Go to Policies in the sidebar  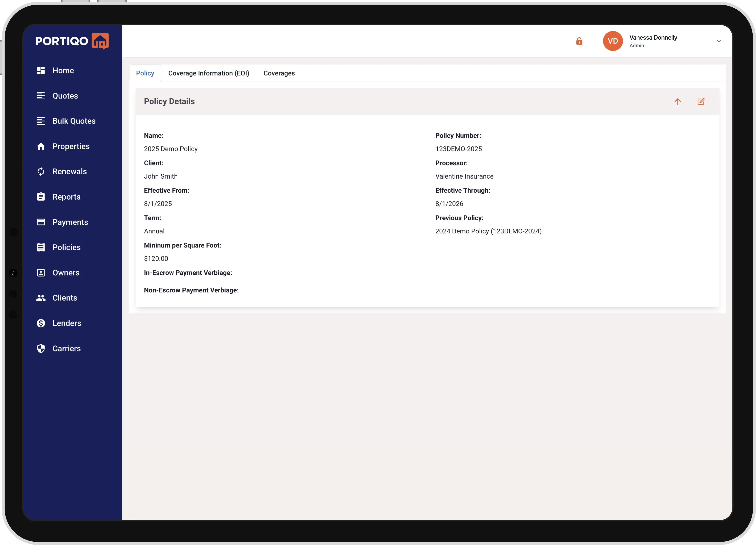(66, 247)
